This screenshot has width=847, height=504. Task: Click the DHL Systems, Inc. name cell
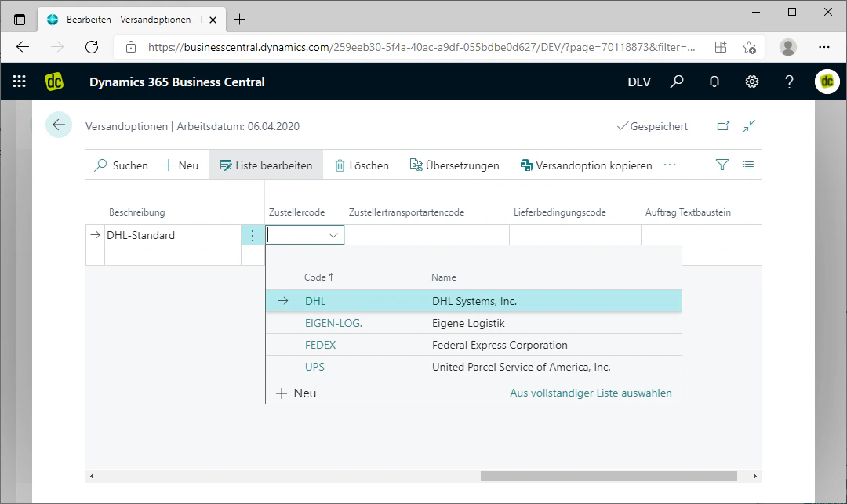474,301
